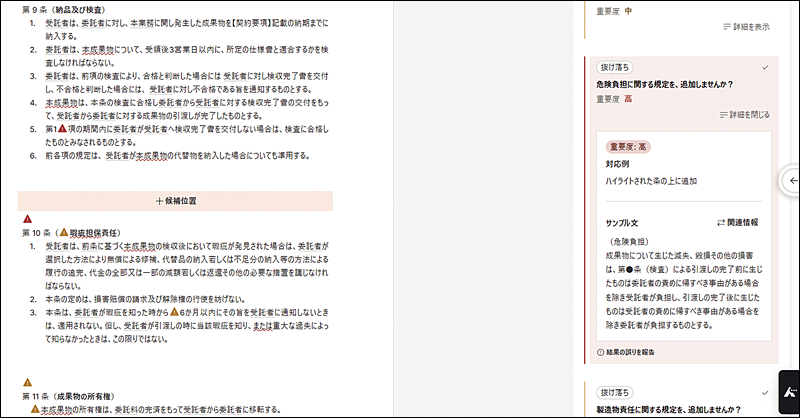Mark 危険負担 suggestion as resolved with checkmark
Screen dimensions: 800x418
click(765, 67)
